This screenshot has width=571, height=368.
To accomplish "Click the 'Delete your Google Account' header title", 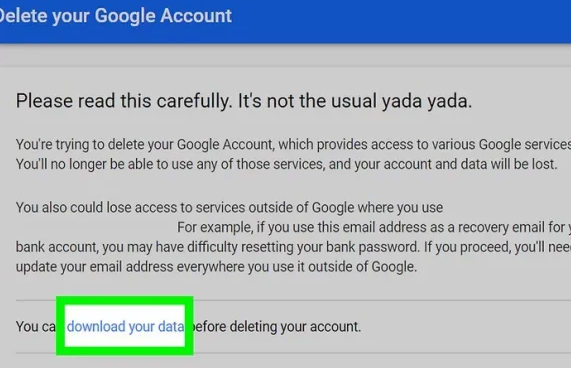I will (115, 16).
